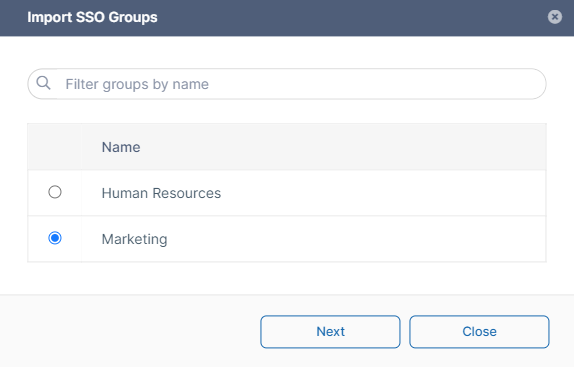Click the Close button in footer
Image resolution: width=574 pixels, height=367 pixels.
479,332
